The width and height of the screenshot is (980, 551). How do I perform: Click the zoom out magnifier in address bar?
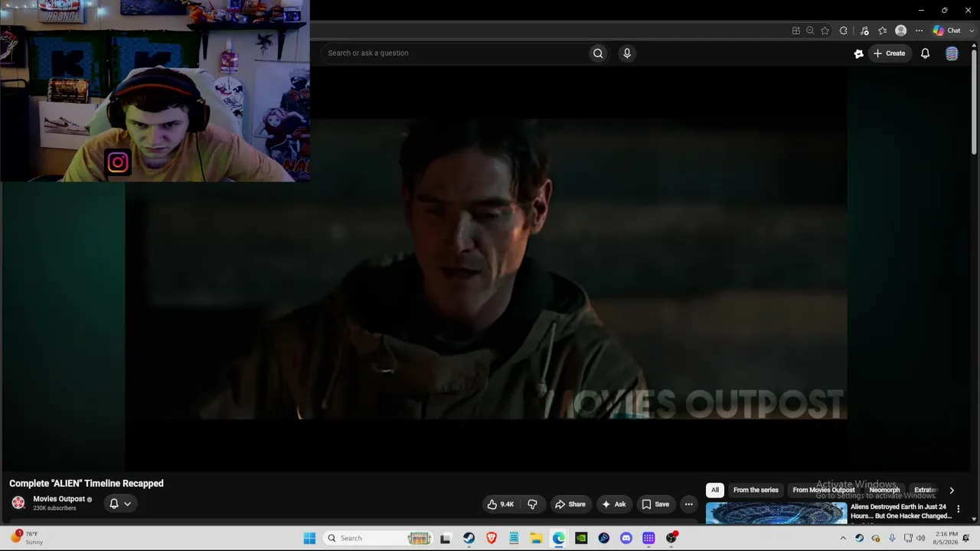(810, 31)
